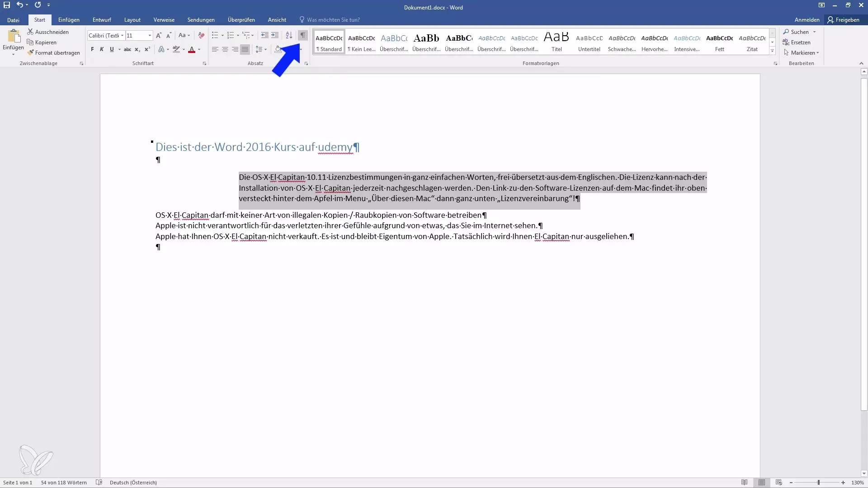The image size is (868, 488).
Task: Open the font color dropdown arrow
Action: pos(199,49)
